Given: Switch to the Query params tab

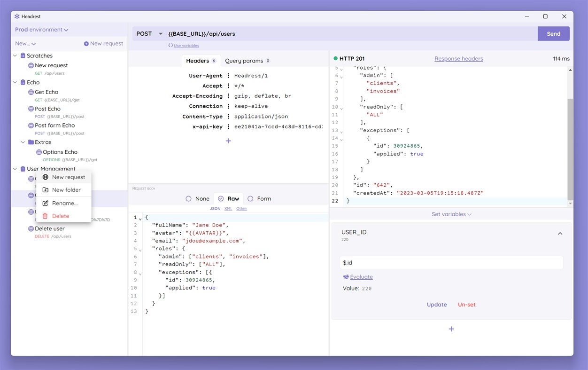Looking at the screenshot, I should 247,61.
